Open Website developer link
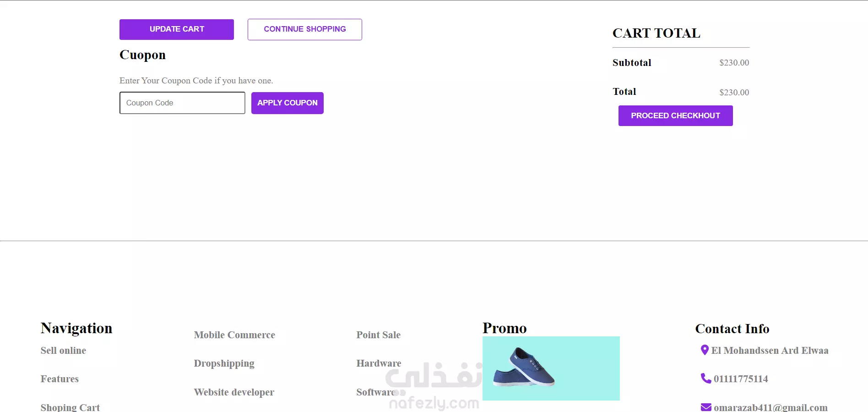Screen dimensions: 868x412 pyautogui.click(x=234, y=392)
